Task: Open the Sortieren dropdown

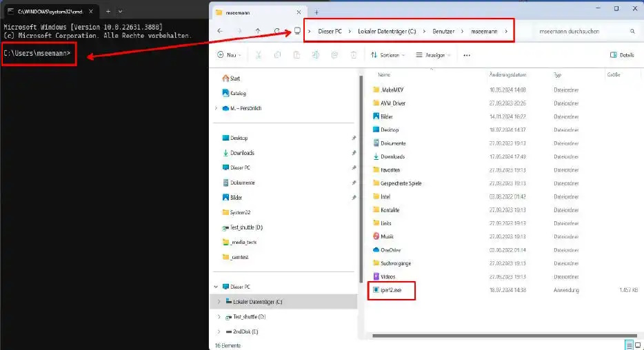Action: click(387, 55)
